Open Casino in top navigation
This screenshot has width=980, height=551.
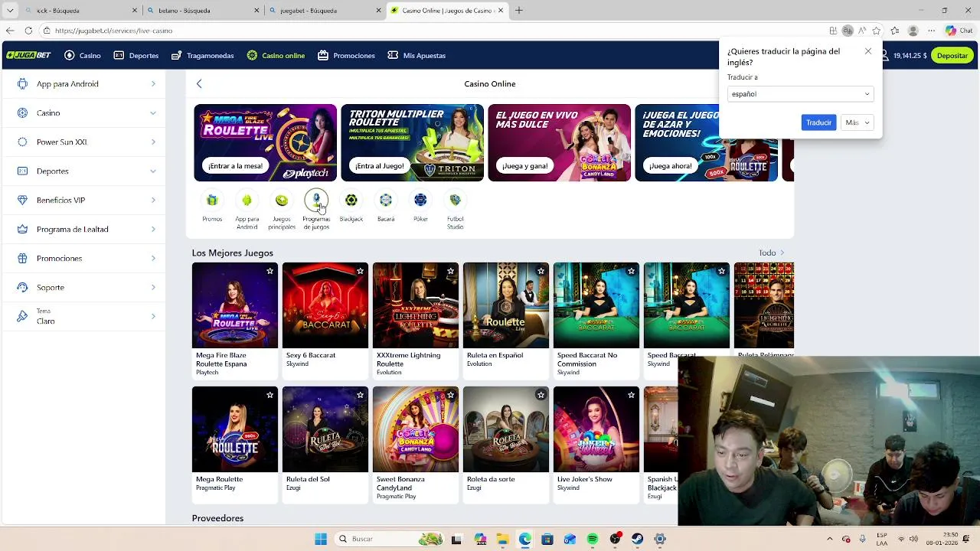[83, 55]
